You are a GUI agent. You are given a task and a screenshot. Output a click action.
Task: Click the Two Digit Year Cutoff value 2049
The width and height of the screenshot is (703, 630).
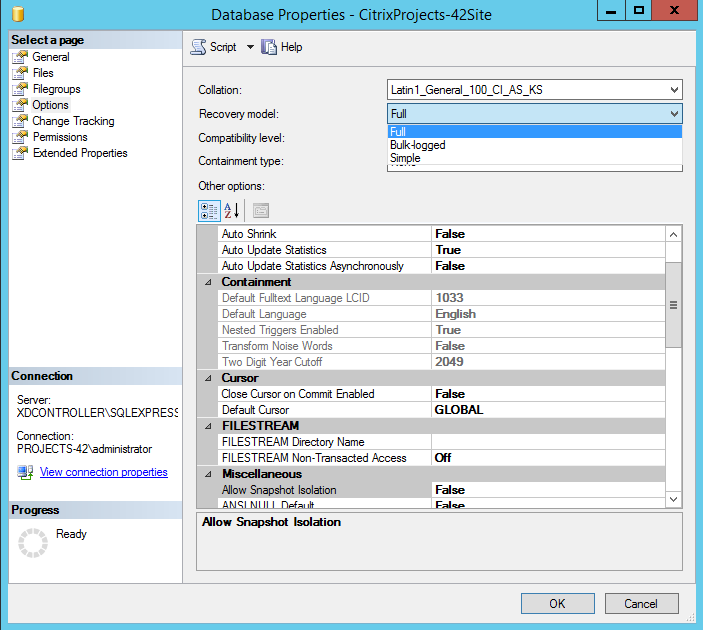point(548,362)
